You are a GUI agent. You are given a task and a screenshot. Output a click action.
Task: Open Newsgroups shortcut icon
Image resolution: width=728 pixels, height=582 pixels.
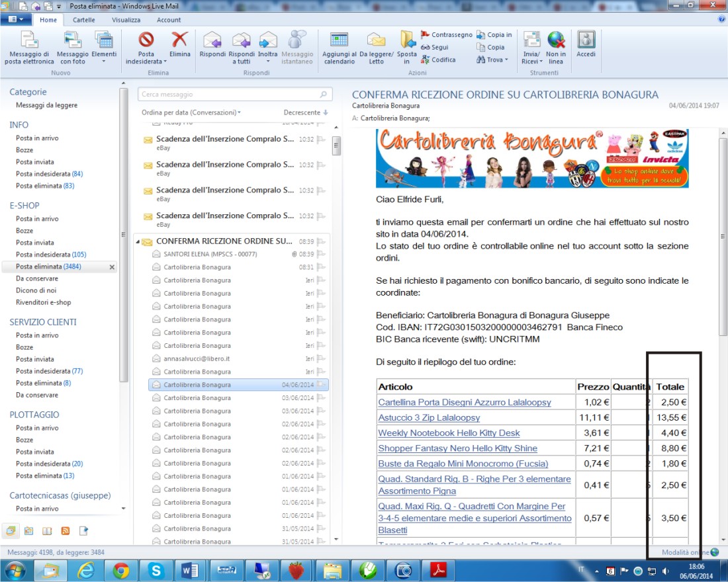tap(83, 530)
